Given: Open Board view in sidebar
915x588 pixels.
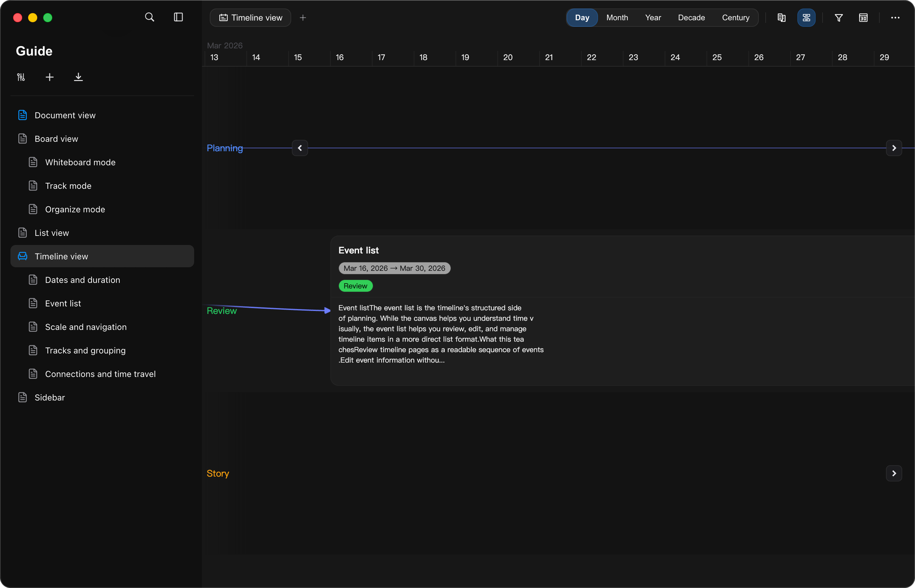Looking at the screenshot, I should (x=102, y=139).
